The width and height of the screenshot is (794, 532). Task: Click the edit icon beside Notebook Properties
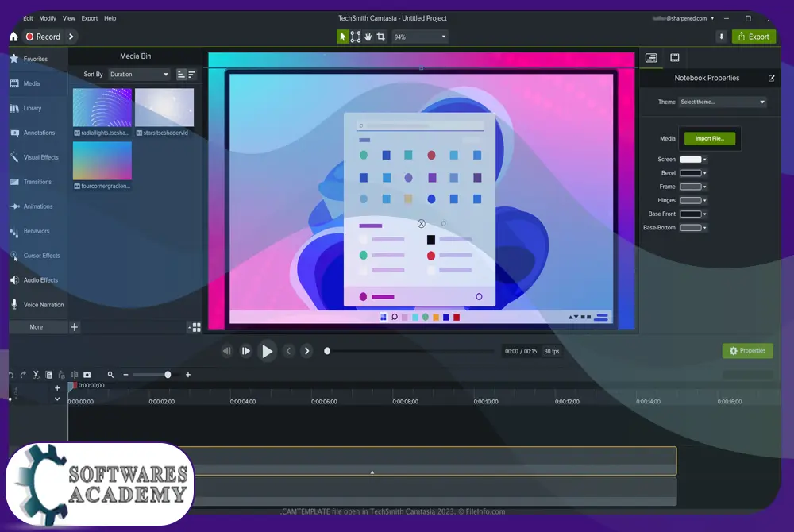[x=771, y=79]
